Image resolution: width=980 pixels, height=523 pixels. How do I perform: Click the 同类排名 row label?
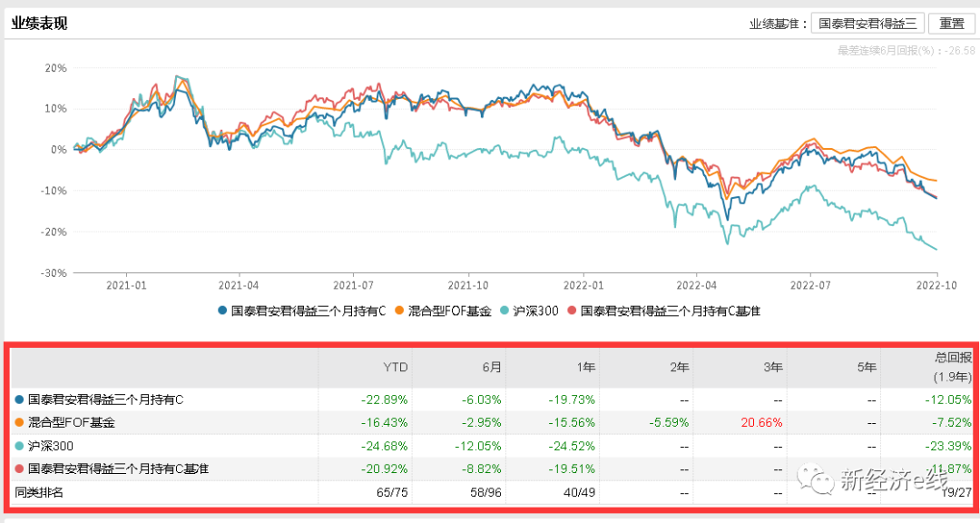pos(41,492)
